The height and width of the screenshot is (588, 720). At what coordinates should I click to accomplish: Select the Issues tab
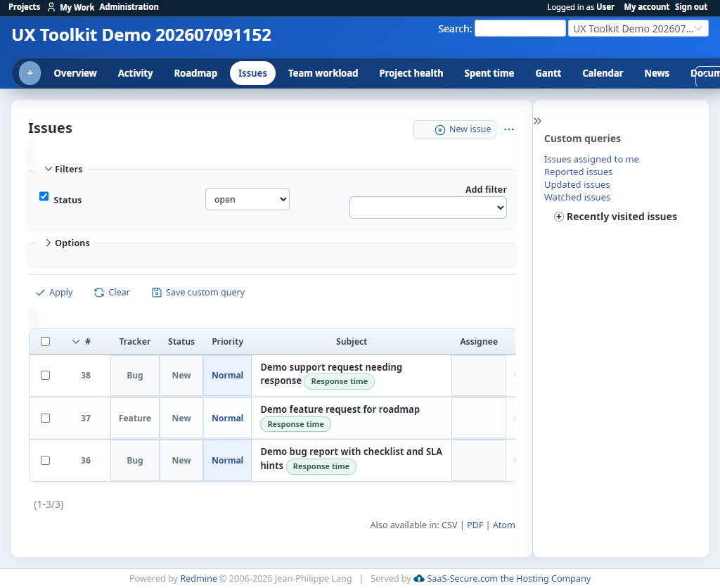252,73
